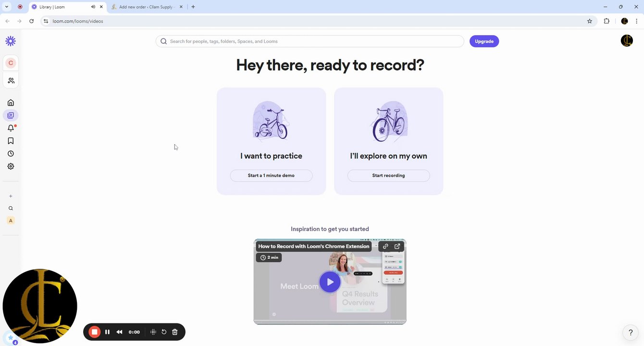Viewport: 644px width, 346px height.
Task: View site information icon in address bar
Action: (x=46, y=21)
